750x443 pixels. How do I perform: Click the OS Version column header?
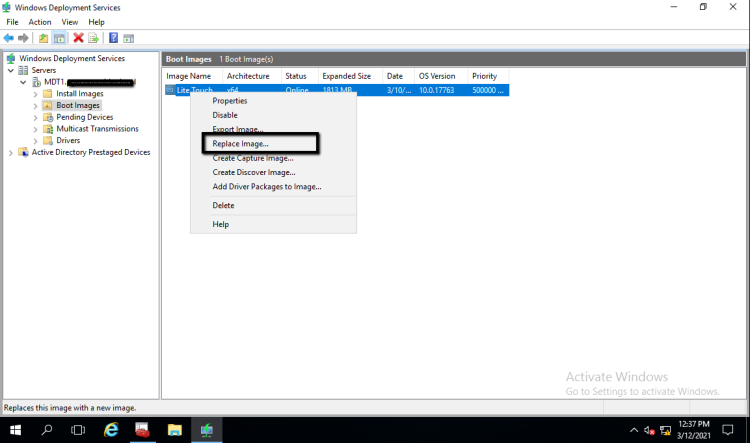(x=437, y=76)
